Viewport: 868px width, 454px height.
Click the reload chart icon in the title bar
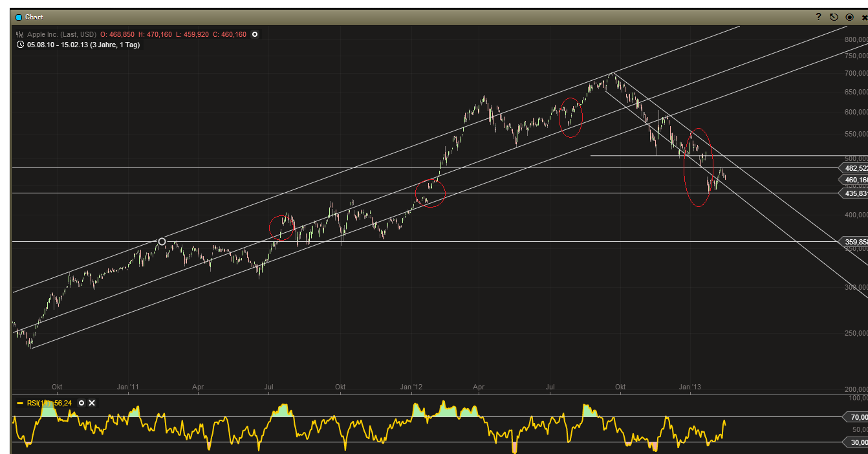pyautogui.click(x=834, y=17)
